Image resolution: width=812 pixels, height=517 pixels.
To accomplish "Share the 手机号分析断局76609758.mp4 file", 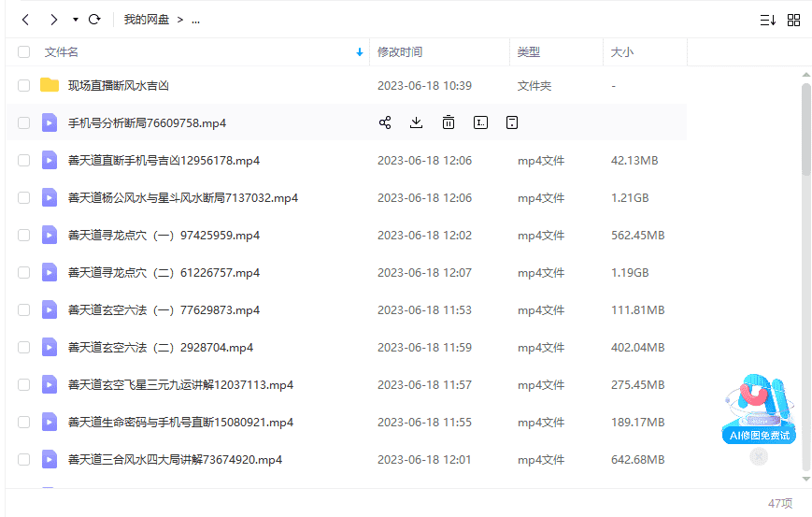I will point(385,122).
